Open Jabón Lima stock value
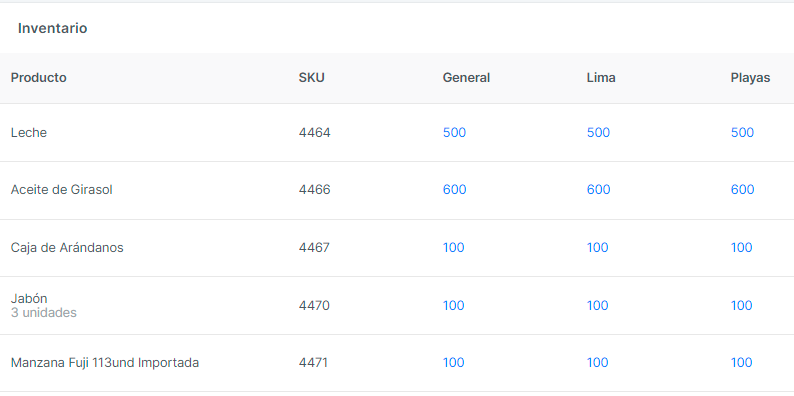This screenshot has height=396, width=794. [597, 305]
